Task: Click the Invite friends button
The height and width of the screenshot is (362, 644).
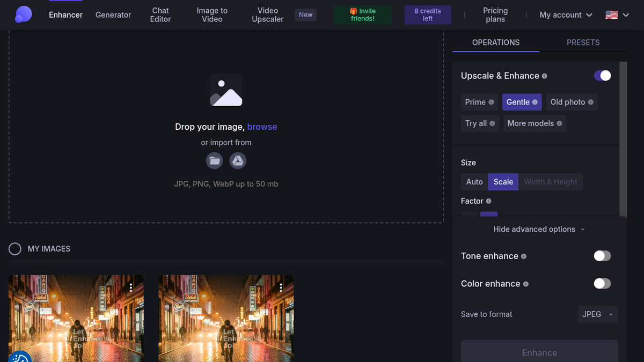Action: pos(363,15)
